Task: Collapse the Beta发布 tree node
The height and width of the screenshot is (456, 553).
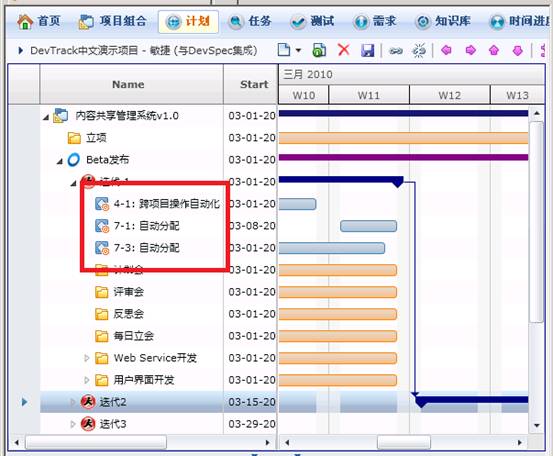Action: [60, 161]
